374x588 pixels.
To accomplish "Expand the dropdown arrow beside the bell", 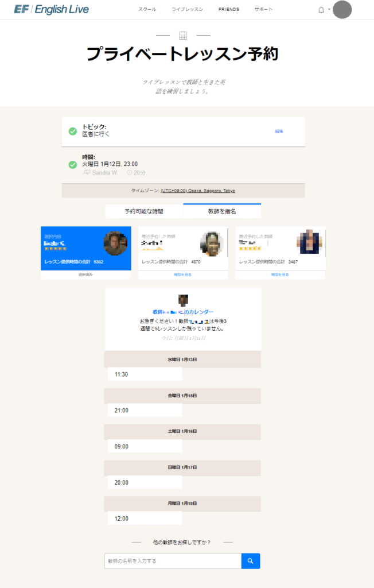I will tap(329, 9).
